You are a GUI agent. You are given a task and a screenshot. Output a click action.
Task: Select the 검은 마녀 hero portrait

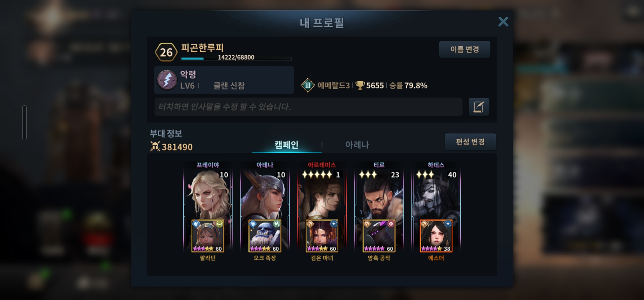pos(322,236)
